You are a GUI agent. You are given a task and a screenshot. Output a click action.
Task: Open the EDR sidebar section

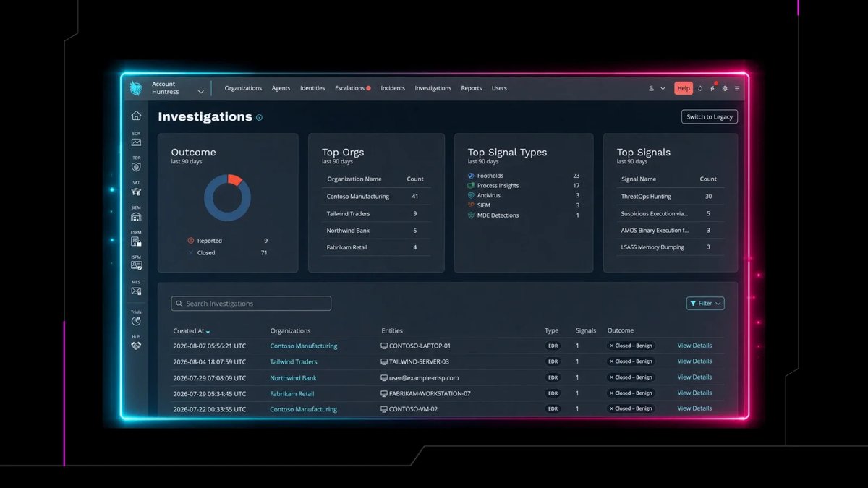[136, 139]
